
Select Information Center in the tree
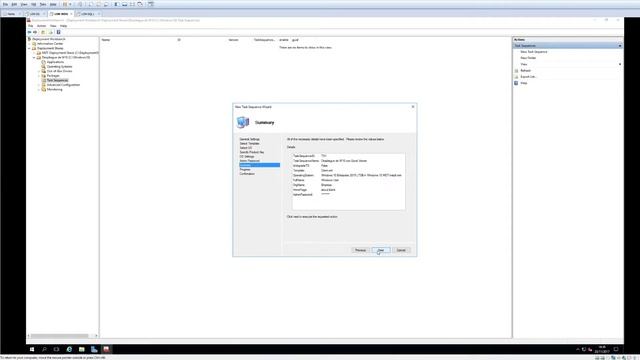click(x=50, y=44)
